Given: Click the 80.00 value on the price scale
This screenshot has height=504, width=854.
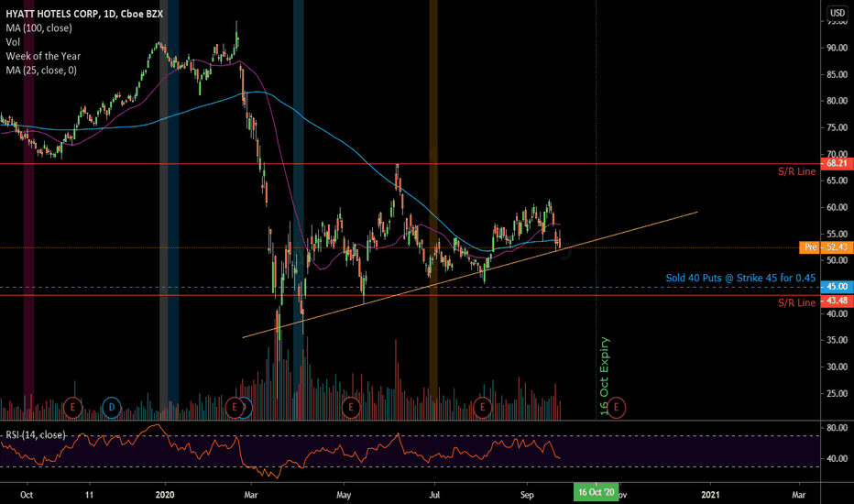Looking at the screenshot, I should [837, 101].
